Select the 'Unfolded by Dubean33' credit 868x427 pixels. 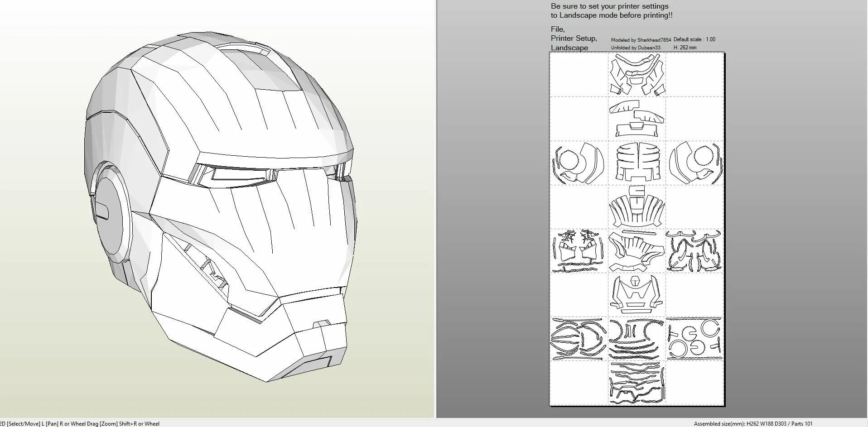coord(636,48)
